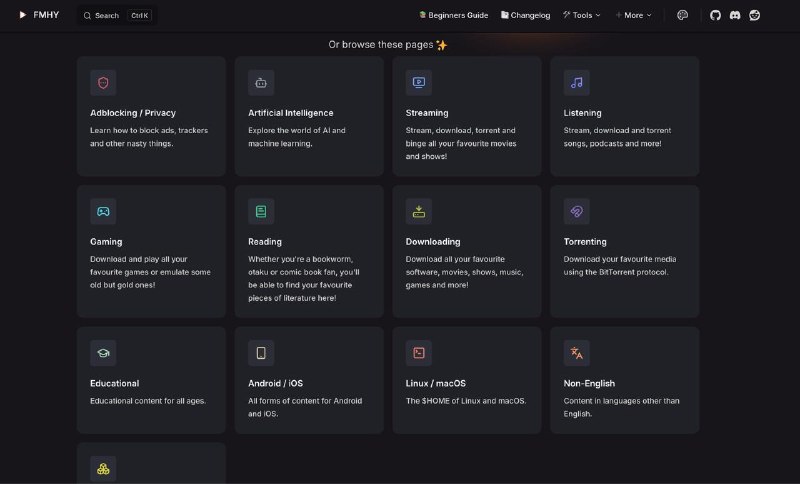Click 'Content in languages other than' text
This screenshot has height=484, width=800.
coord(621,401)
